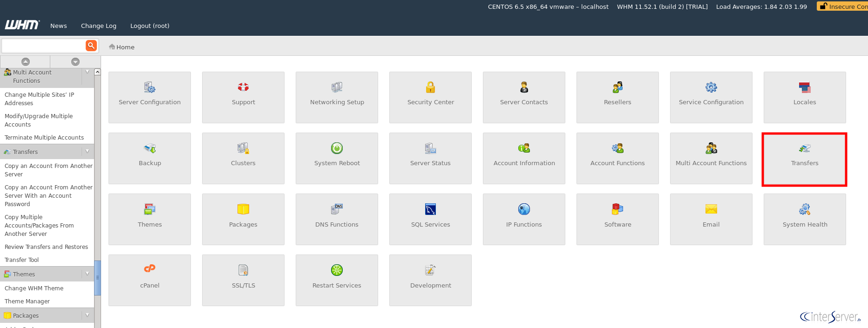The height and width of the screenshot is (328, 868).
Task: Click the Home breadcrumb link
Action: tap(125, 47)
